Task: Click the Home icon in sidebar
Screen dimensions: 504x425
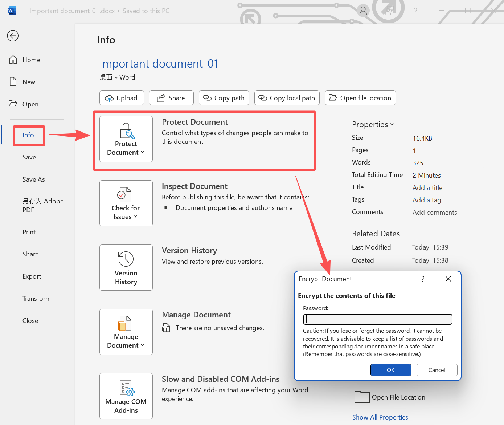Action: (13, 60)
